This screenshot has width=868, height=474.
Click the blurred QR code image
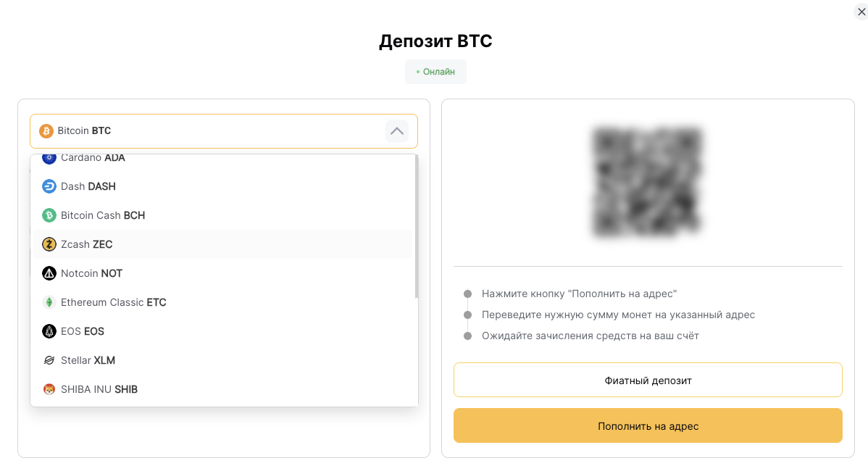pyautogui.click(x=647, y=182)
